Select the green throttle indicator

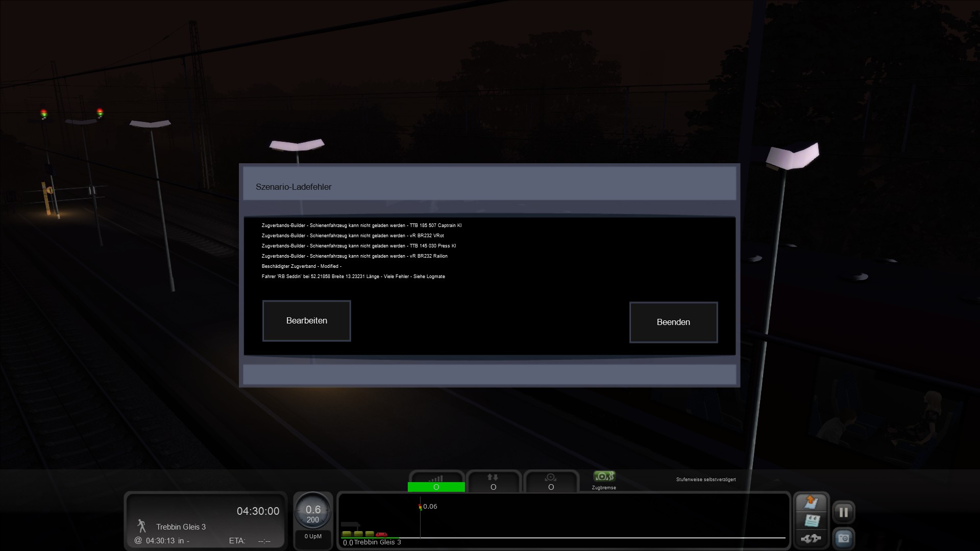pyautogui.click(x=436, y=487)
